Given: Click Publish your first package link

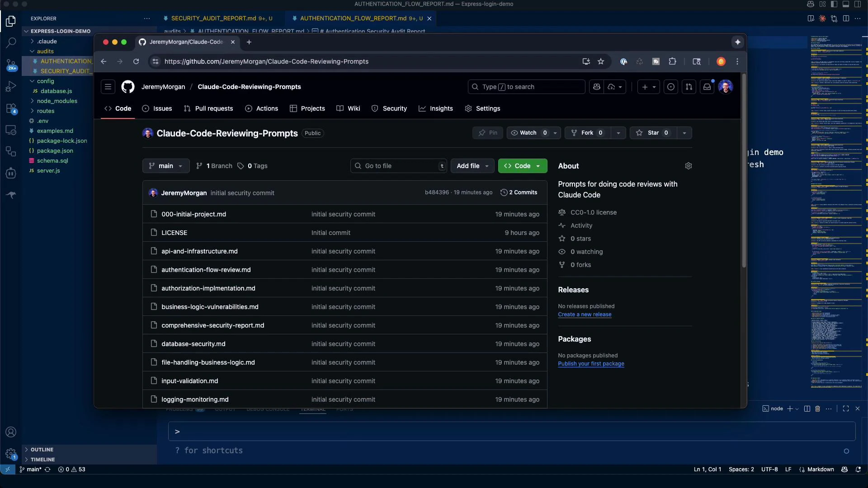Looking at the screenshot, I should [591, 364].
